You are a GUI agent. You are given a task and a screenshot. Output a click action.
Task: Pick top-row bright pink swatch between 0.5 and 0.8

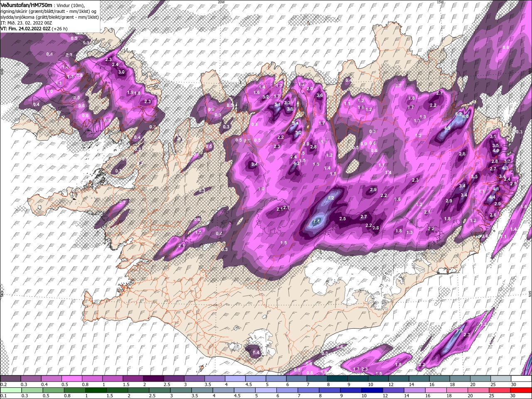coord(71,379)
